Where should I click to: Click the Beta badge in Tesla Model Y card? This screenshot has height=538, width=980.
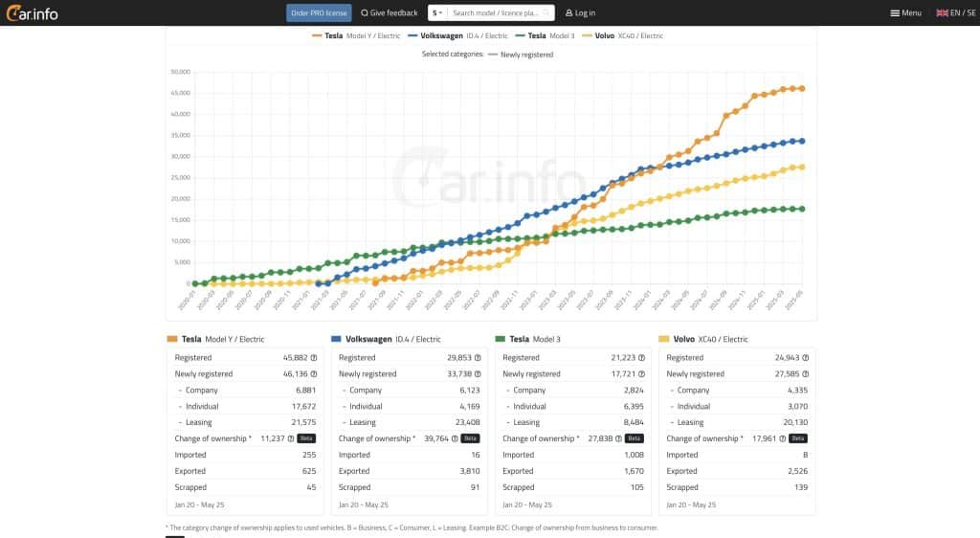pos(306,438)
